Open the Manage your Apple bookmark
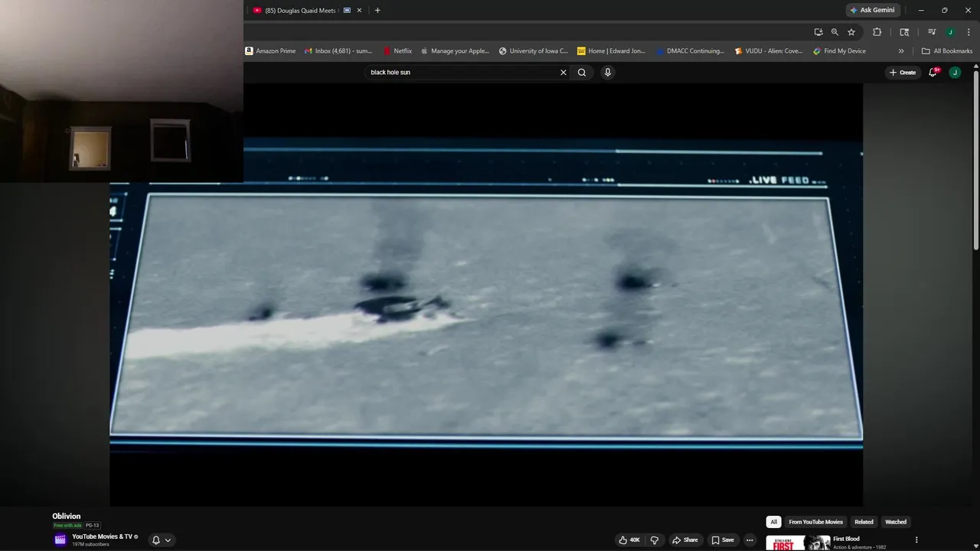Image resolution: width=980 pixels, height=551 pixels. (x=455, y=51)
